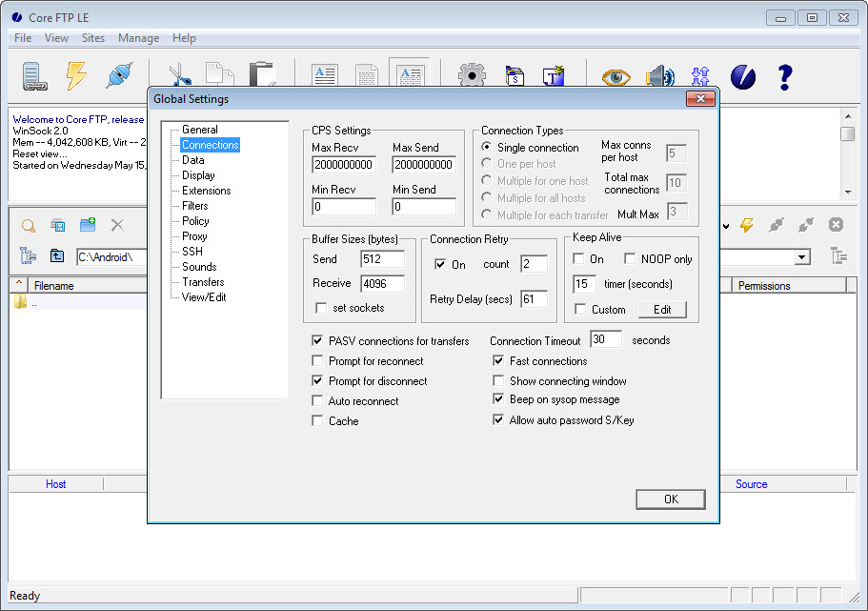Open the remote path dropdown arrow
Screen dimensions: 868x611
click(x=801, y=257)
